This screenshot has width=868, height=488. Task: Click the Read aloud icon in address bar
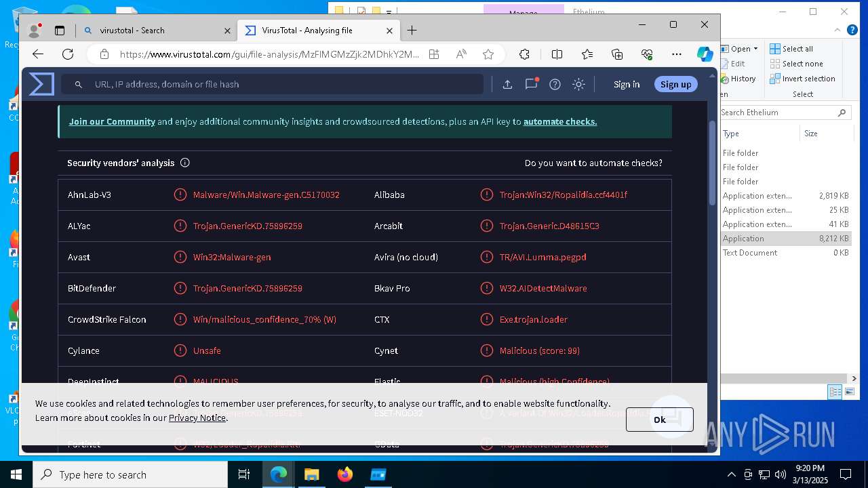point(461,54)
